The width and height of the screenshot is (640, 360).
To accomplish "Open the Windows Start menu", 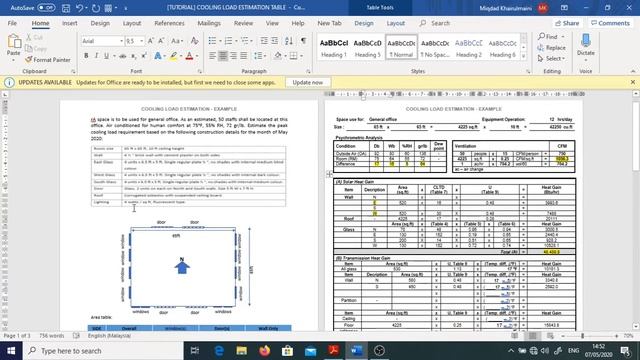I will click(x=11, y=351).
